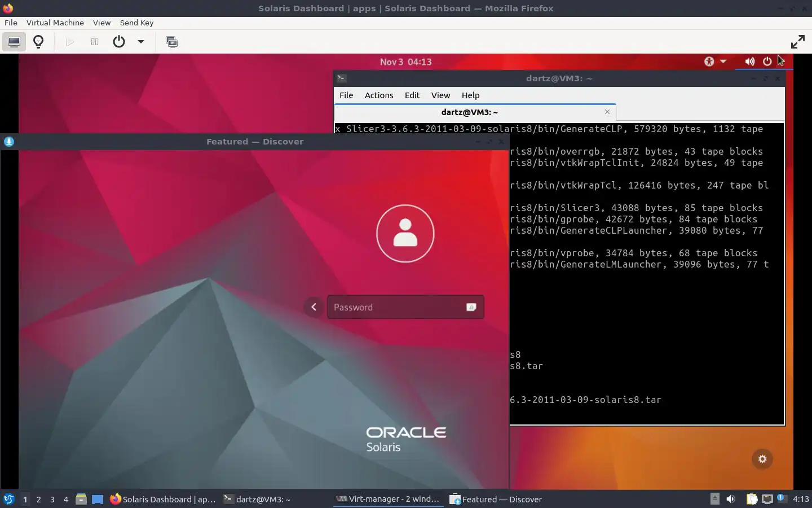The width and height of the screenshot is (812, 508).
Task: Switch to Solaris Dashboard Firefox taskbar entry
Action: 162,499
